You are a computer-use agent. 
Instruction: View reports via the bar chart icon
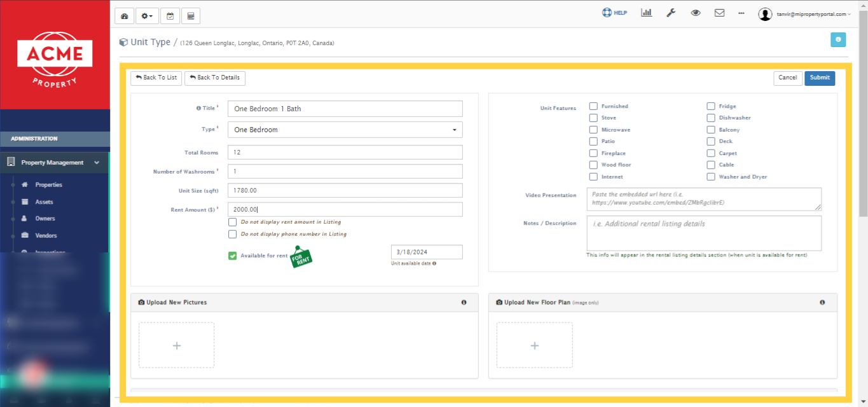(x=646, y=12)
